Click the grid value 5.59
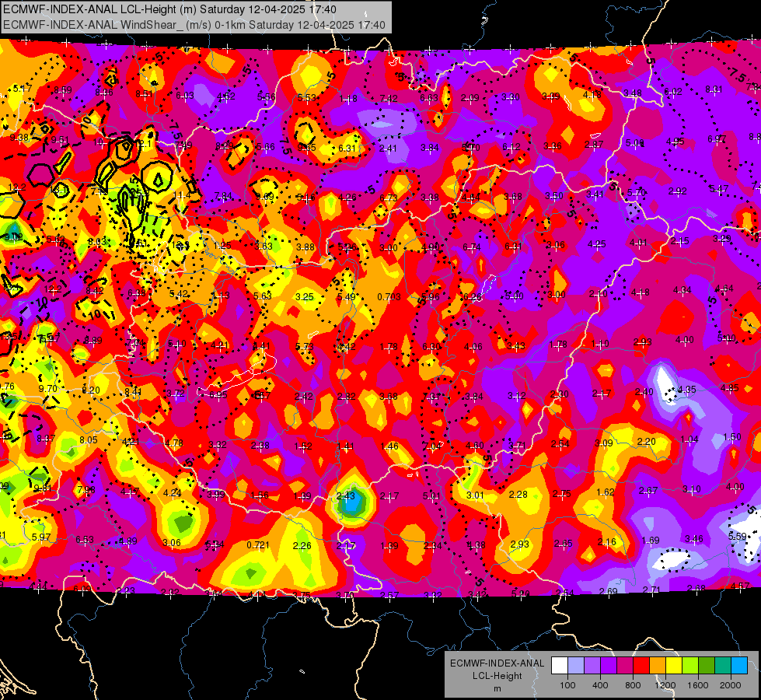Viewport: 761px width, 700px height. pos(737,537)
